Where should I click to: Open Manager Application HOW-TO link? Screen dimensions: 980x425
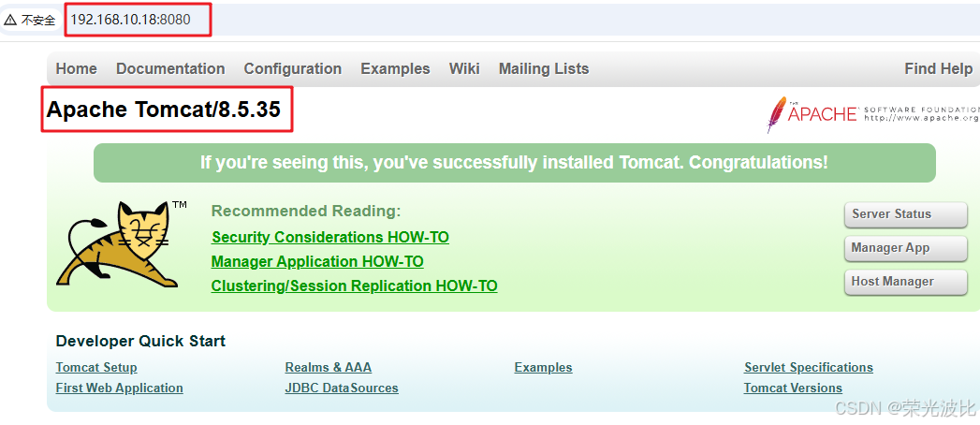click(317, 262)
